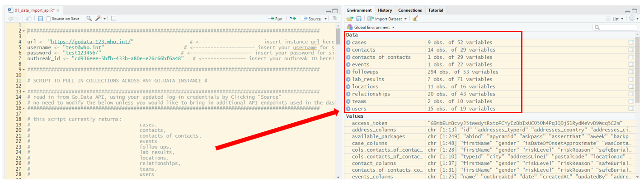The image size is (644, 183).
Task: Load workspace using open folder icon
Action: pyautogui.click(x=349, y=19)
